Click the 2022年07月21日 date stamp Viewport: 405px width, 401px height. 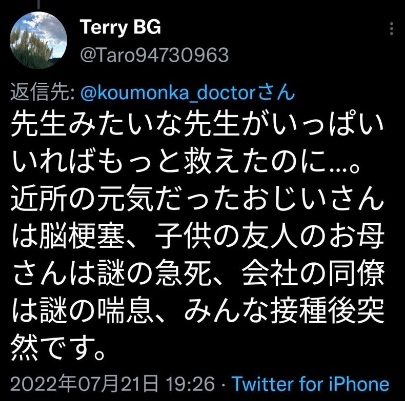click(84, 384)
